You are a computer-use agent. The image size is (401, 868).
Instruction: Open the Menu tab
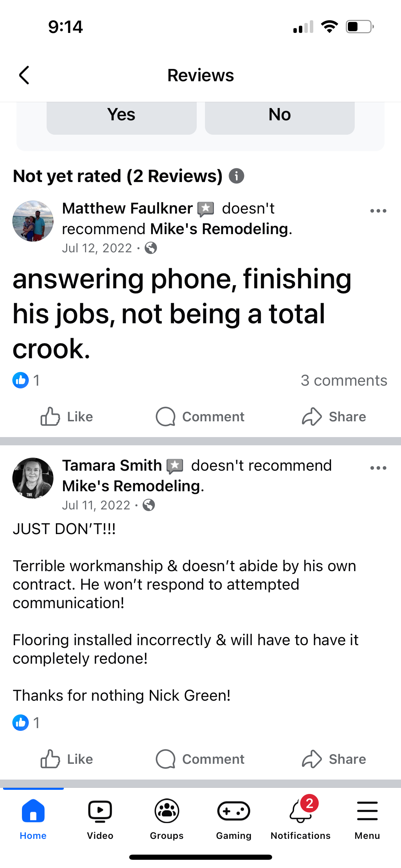pos(367,819)
